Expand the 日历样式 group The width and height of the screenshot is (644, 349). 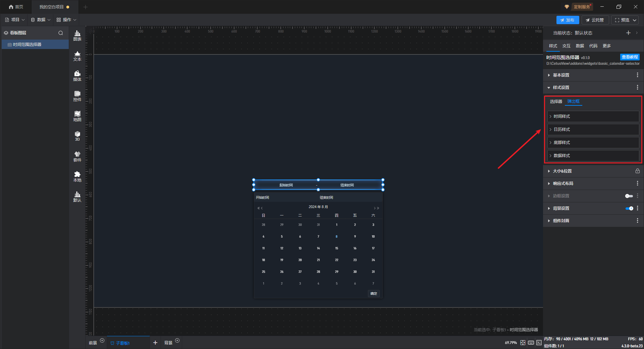tap(593, 130)
